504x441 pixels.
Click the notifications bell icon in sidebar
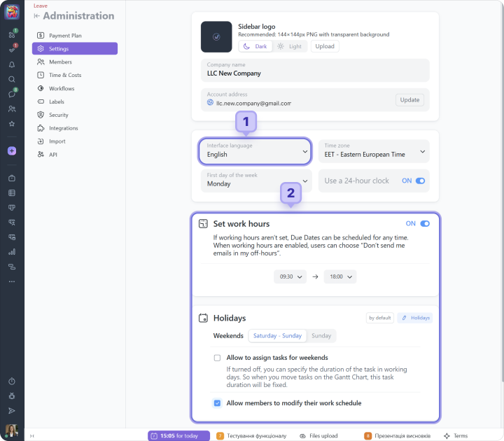point(12,64)
